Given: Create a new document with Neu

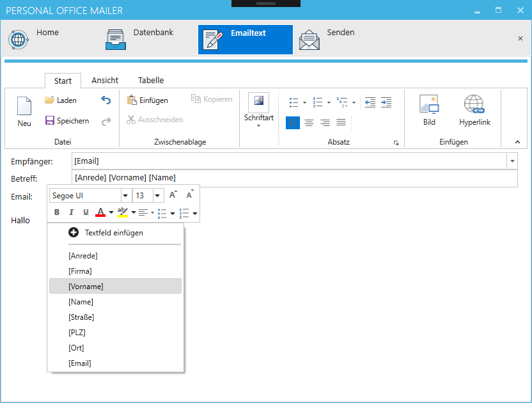Looking at the screenshot, I should [24, 112].
